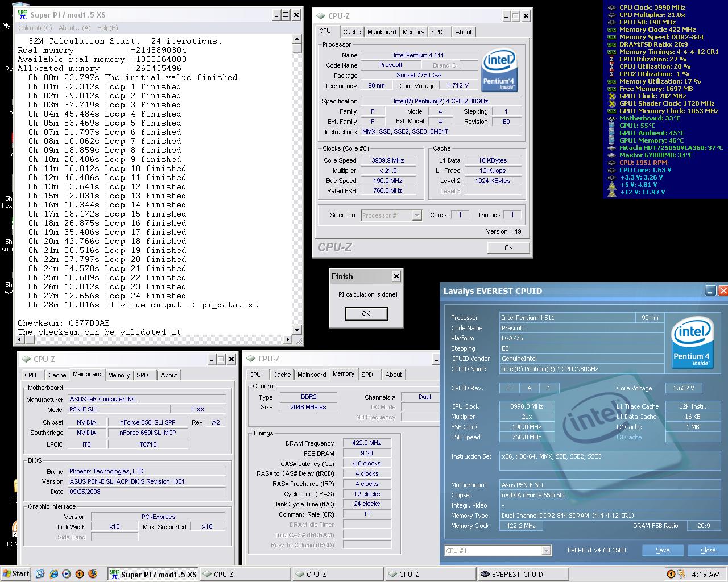The height and width of the screenshot is (582, 728).
Task: Switch to the Mainboard tab in the top CPU-Z window
Action: click(382, 32)
